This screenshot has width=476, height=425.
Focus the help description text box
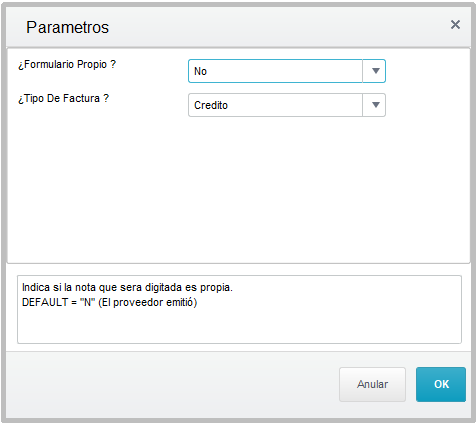coord(239,309)
